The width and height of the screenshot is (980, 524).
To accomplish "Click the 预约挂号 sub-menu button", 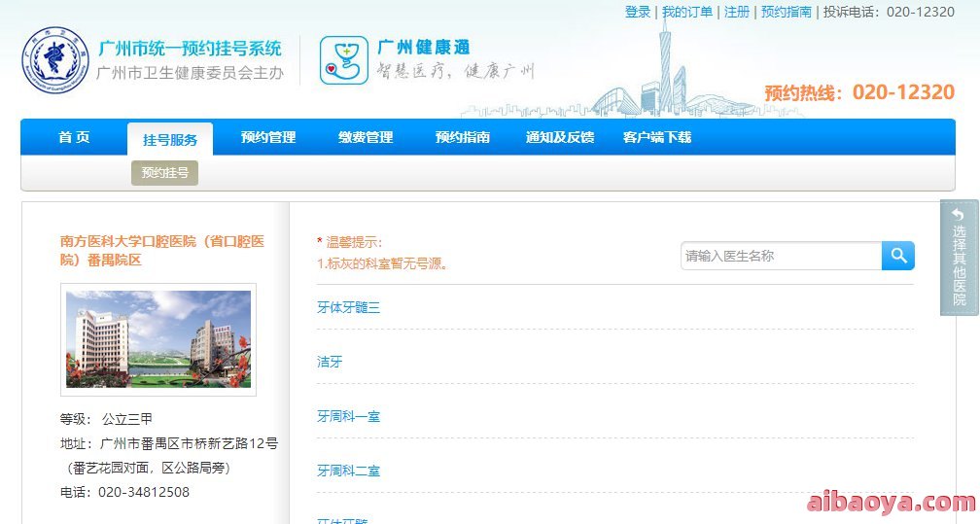I will 164,173.
